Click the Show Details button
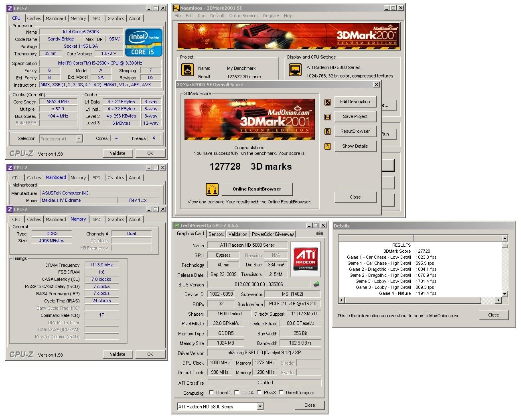The height and width of the screenshot is (420, 521). coord(355,146)
